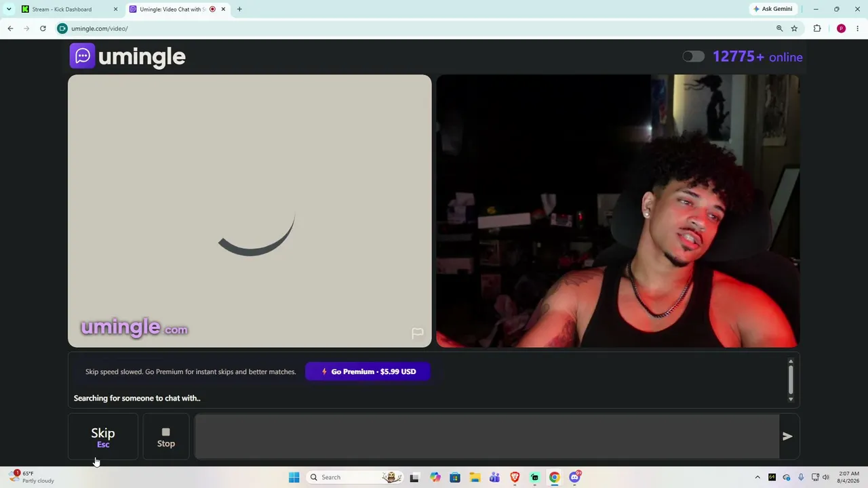This screenshot has width=868, height=488.
Task: Bookmark this page with the star icon
Action: click(x=794, y=28)
